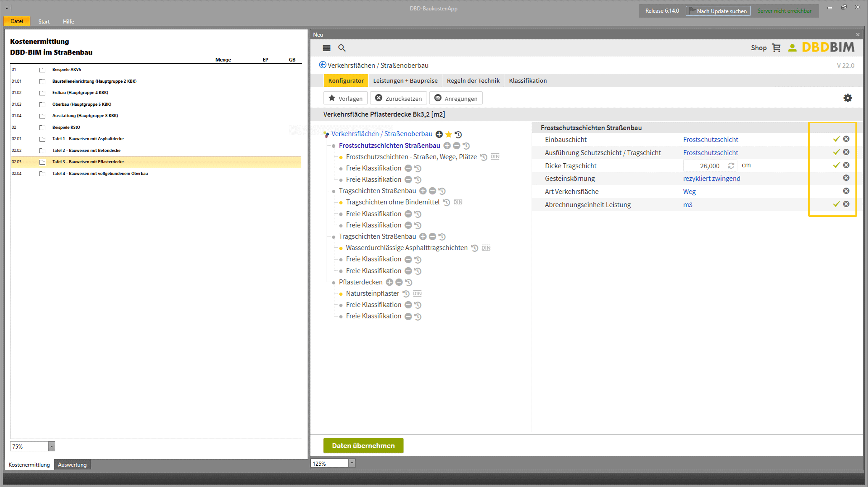Clear the Einbauschicht value with X icon

(x=846, y=139)
